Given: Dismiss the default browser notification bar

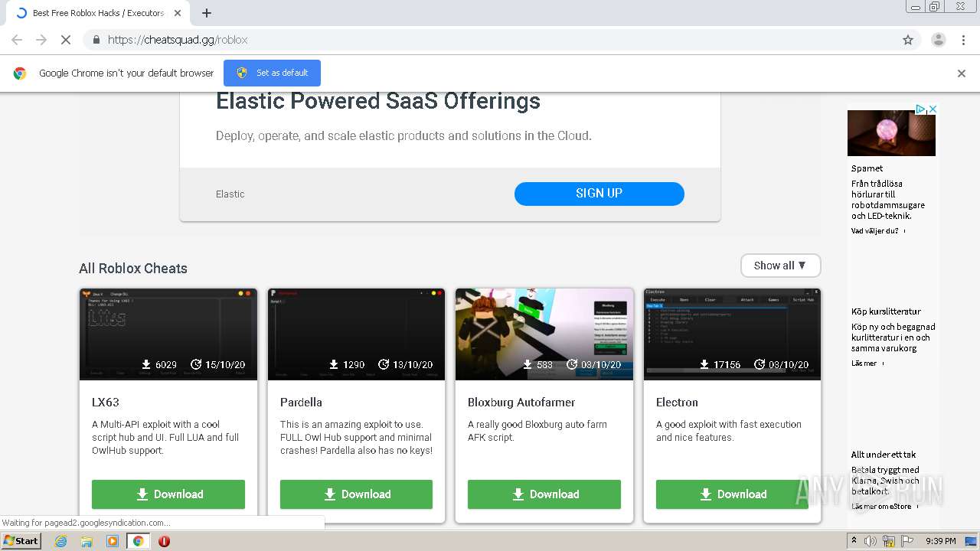Looking at the screenshot, I should [962, 73].
